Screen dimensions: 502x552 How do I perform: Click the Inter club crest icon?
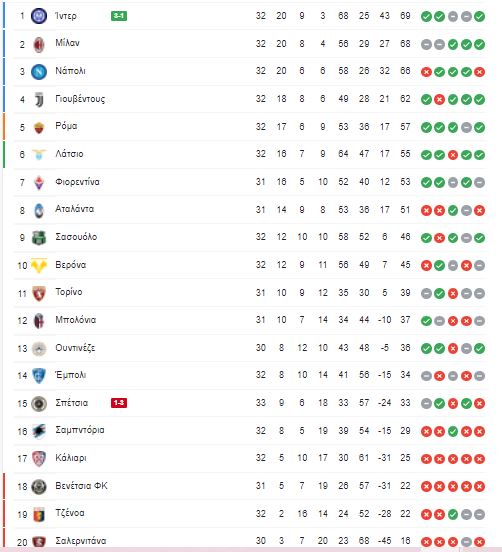pos(39,16)
